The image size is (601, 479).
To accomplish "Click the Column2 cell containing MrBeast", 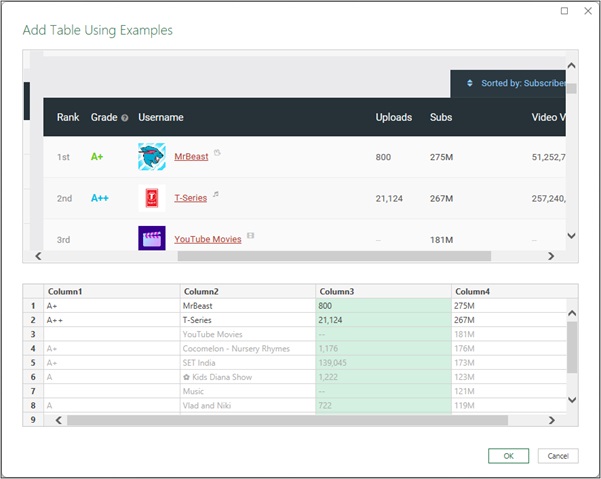I will 247,305.
